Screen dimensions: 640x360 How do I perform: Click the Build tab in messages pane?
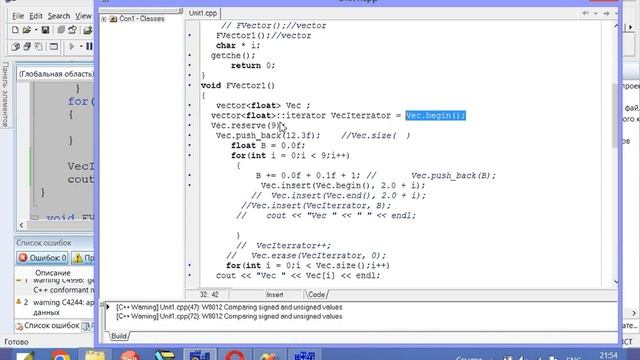click(x=119, y=336)
